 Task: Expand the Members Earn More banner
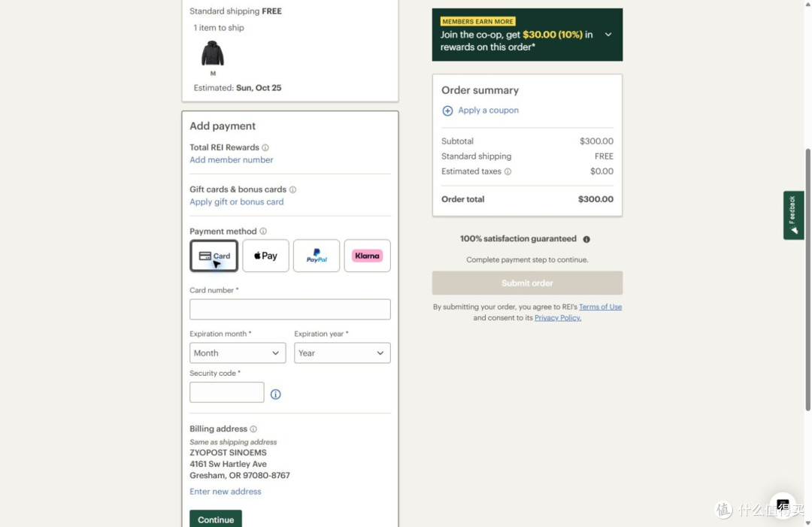coord(608,35)
